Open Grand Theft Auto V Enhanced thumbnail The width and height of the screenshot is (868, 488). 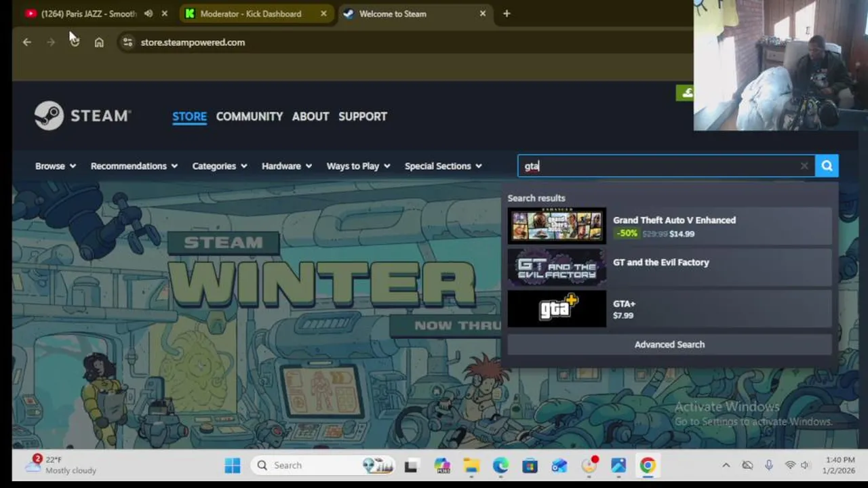557,226
